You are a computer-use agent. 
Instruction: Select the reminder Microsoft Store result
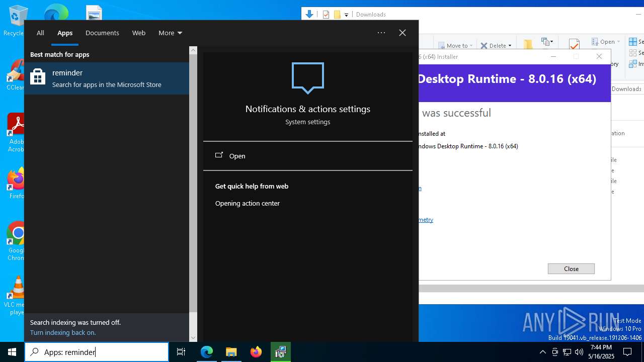click(107, 78)
